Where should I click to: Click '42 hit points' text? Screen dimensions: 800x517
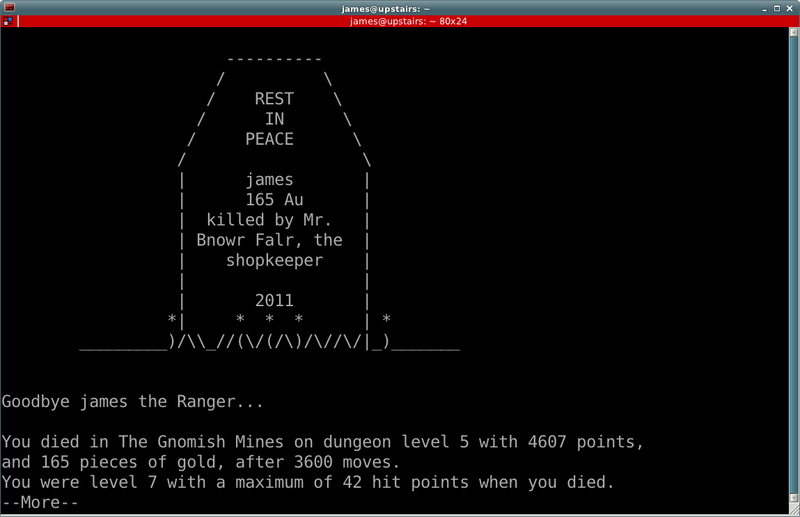point(406,482)
